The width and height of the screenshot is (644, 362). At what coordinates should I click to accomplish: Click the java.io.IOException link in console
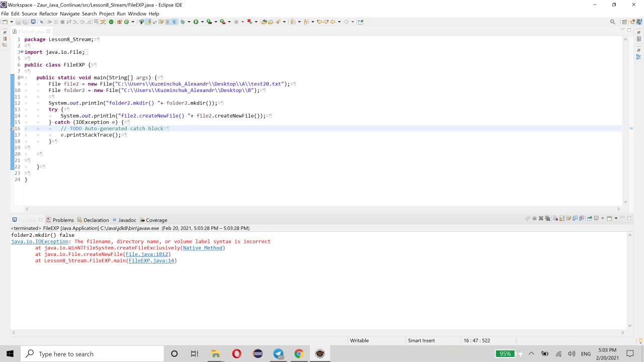point(40,241)
